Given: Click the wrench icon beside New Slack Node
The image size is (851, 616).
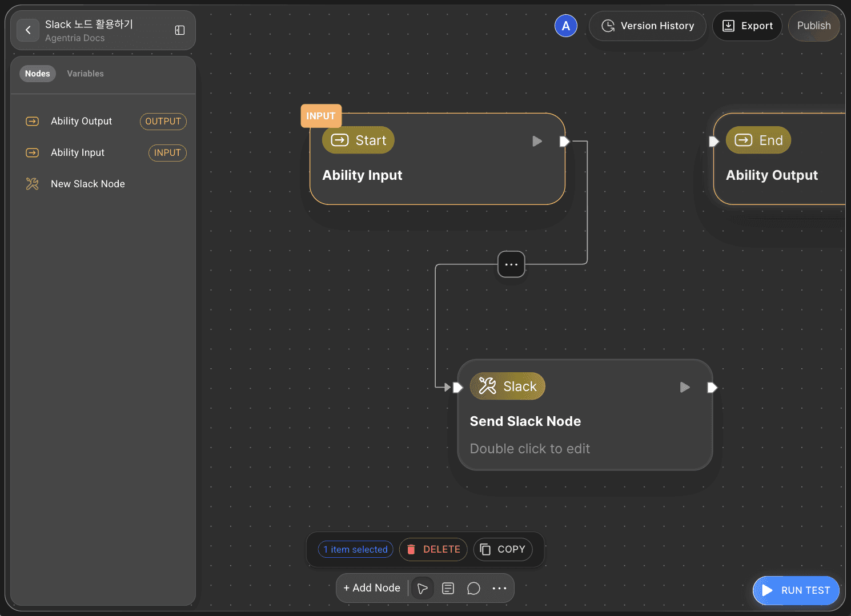Looking at the screenshot, I should click(x=33, y=184).
